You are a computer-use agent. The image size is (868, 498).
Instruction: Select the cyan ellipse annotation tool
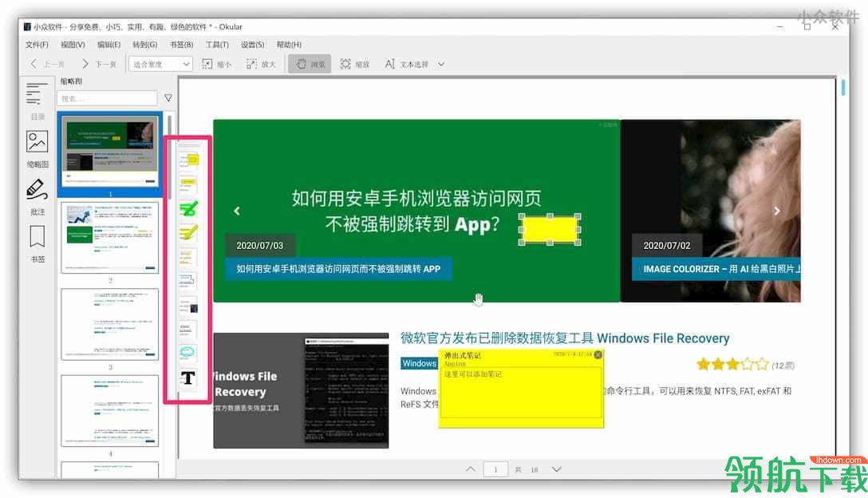(187, 352)
